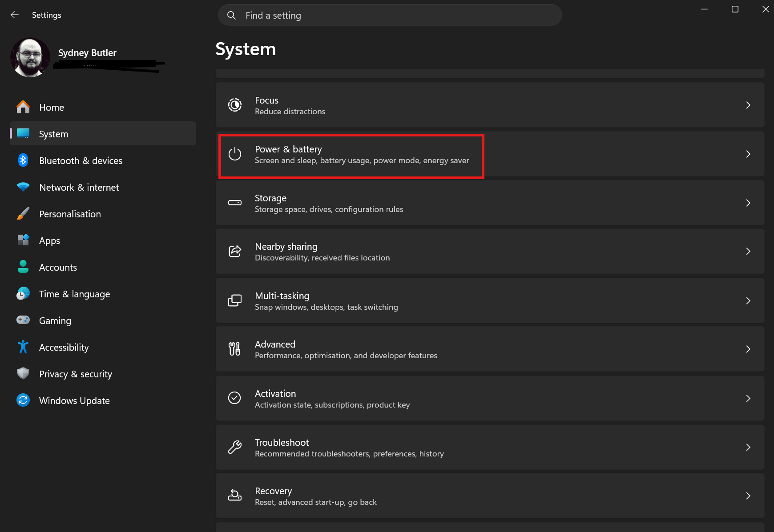Click the Troubleshoot wrench icon
Image resolution: width=774 pixels, height=532 pixels.
[x=235, y=447]
